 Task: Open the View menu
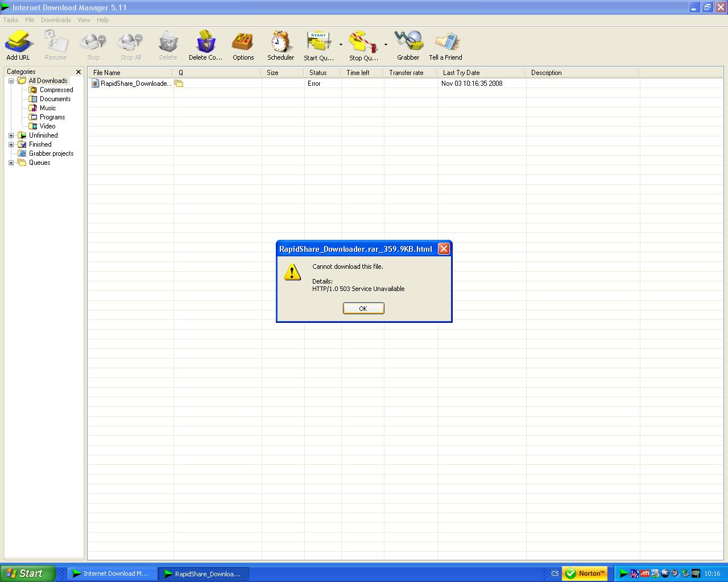click(x=84, y=20)
